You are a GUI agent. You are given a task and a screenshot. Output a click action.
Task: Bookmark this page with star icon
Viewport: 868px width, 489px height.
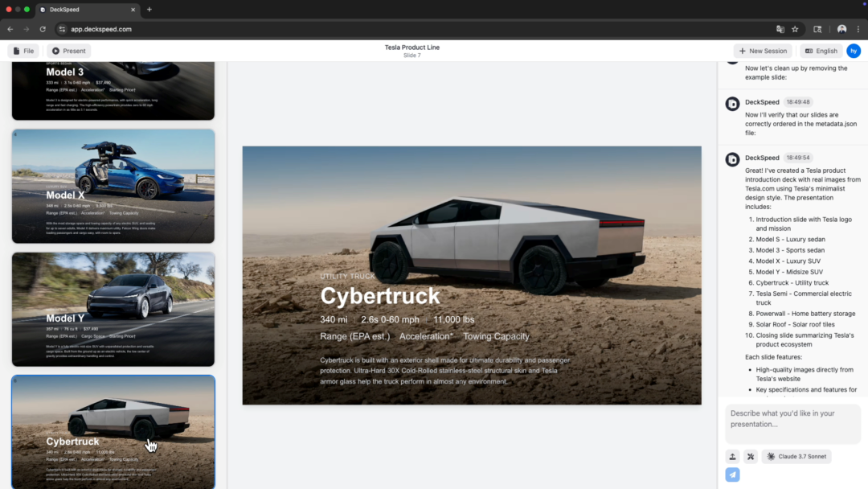click(795, 29)
